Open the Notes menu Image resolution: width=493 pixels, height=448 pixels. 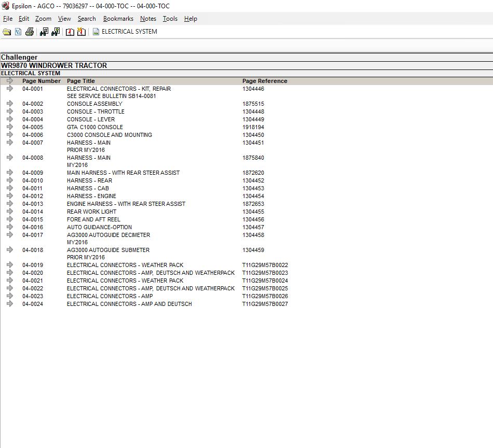click(x=148, y=19)
